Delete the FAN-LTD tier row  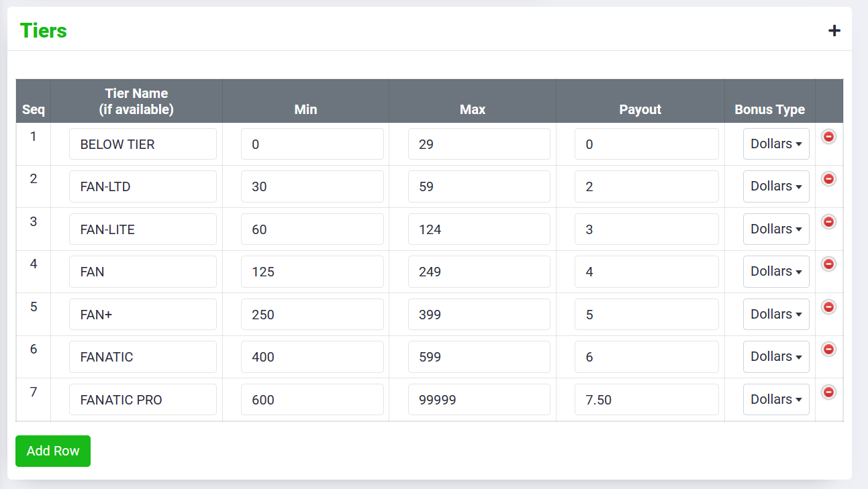pyautogui.click(x=828, y=179)
